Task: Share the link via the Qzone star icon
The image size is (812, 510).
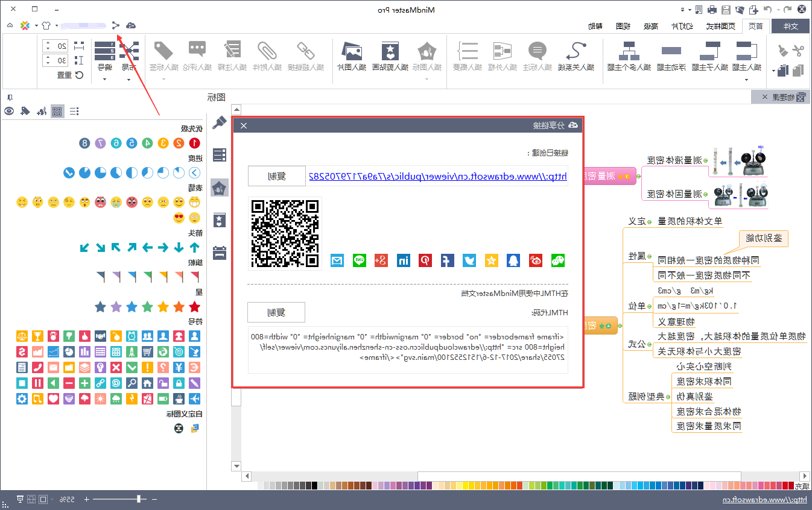Action: tap(492, 260)
